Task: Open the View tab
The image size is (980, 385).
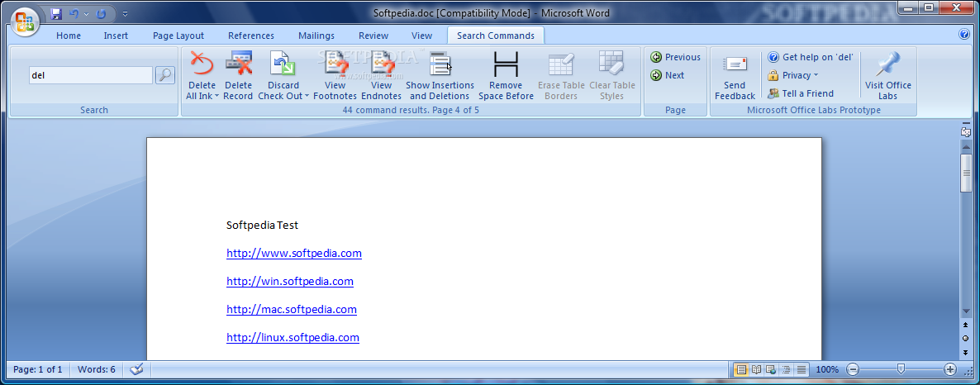Action: [422, 36]
